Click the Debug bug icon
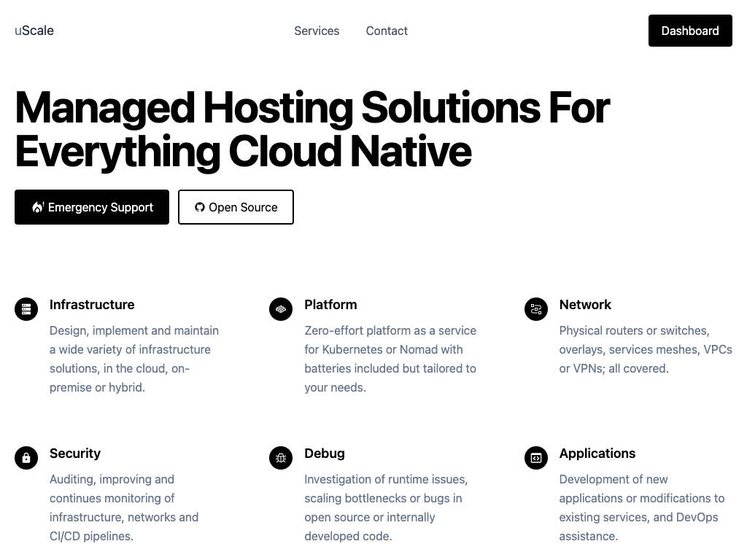Viewport: 747px width, 560px height. click(x=281, y=458)
